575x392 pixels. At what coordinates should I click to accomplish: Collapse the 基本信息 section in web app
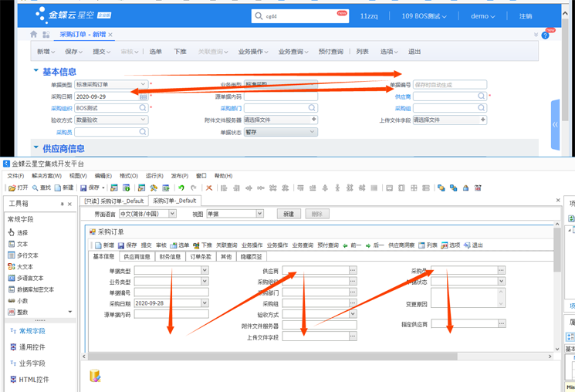pos(36,70)
